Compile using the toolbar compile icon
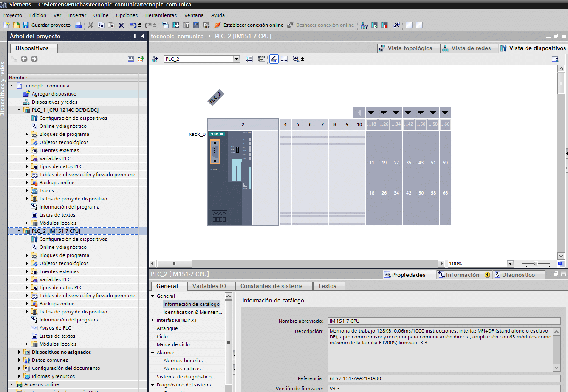568x392 pixels. click(x=166, y=25)
